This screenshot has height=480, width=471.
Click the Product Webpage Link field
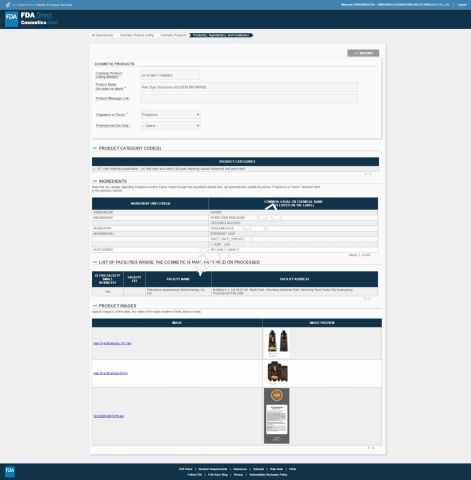[249, 98]
